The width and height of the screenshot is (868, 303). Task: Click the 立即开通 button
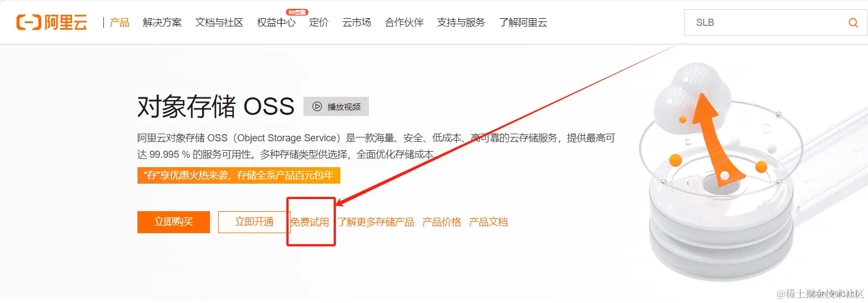pos(254,222)
